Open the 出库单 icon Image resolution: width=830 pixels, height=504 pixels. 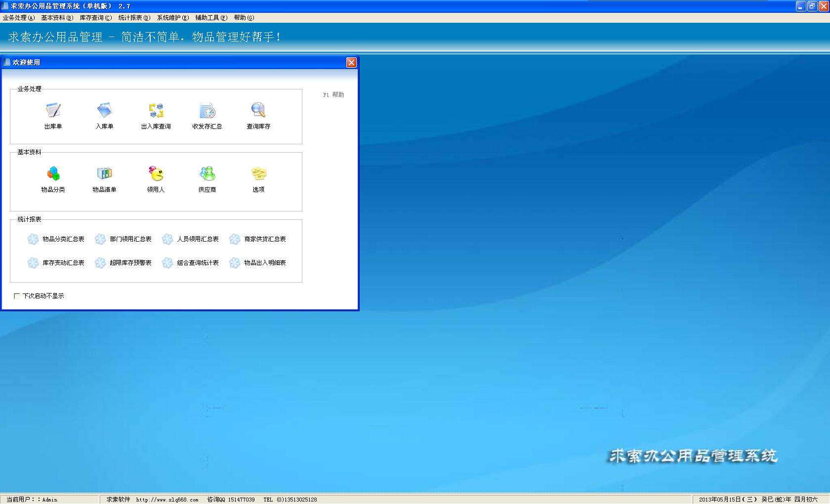tap(53, 110)
